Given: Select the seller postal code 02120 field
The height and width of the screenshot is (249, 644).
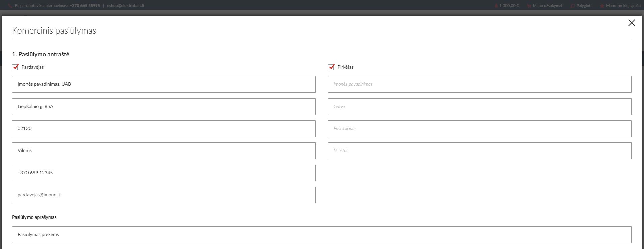Looking at the screenshot, I should pos(164,129).
